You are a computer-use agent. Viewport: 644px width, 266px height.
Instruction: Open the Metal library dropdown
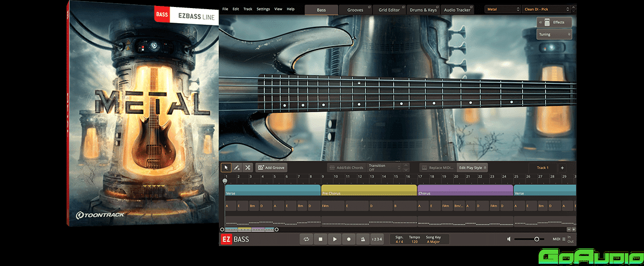pos(502,9)
